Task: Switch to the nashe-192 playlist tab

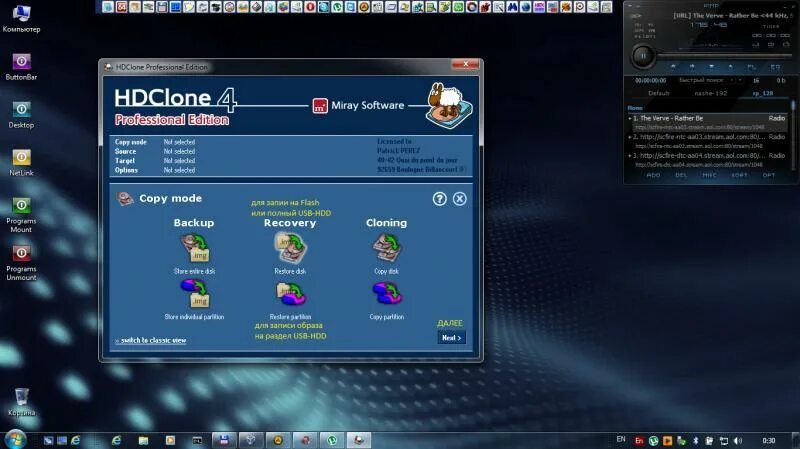Action: (x=711, y=93)
